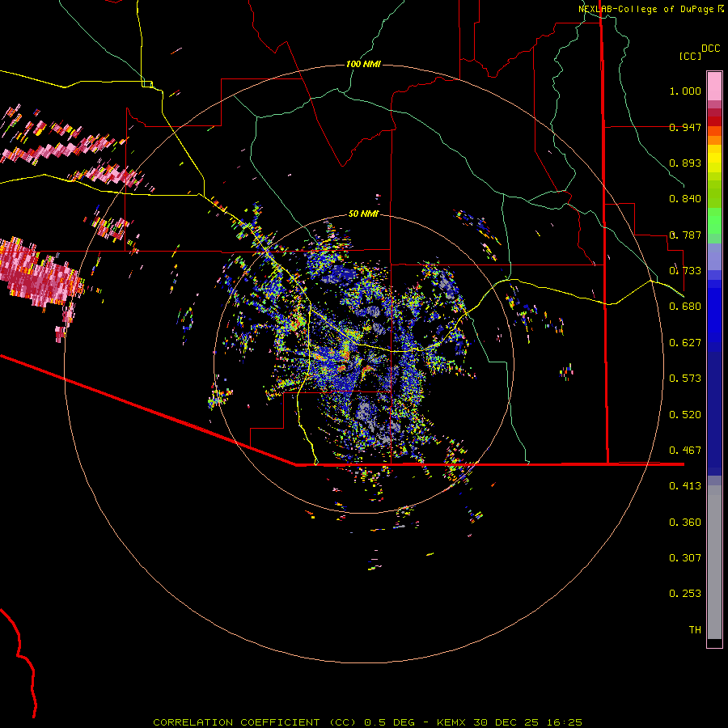Click the 0.253 scale value

685,594
